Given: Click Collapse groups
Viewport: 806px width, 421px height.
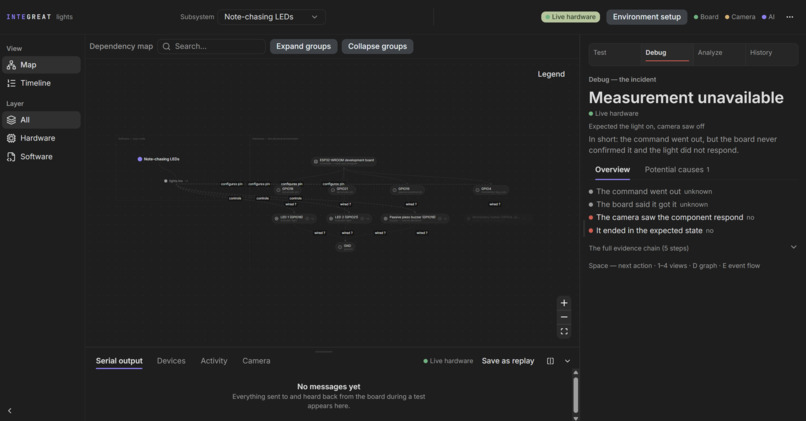Looking at the screenshot, I should 377,46.
